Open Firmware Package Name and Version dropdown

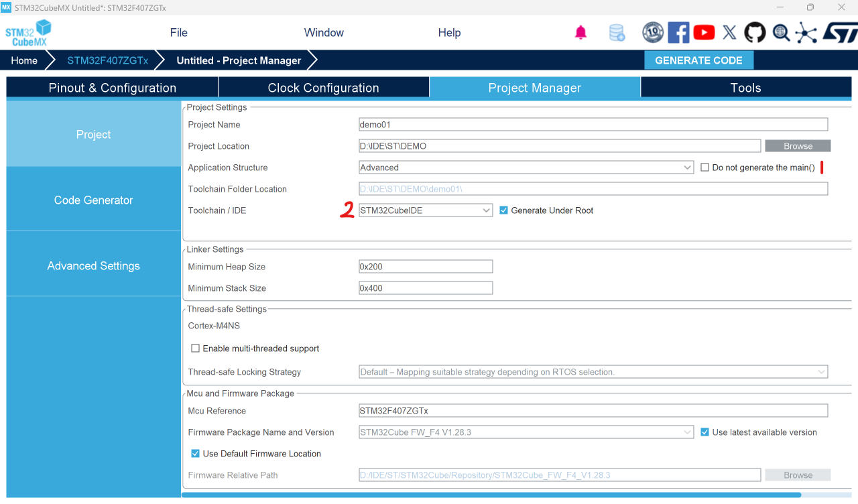tap(526, 432)
